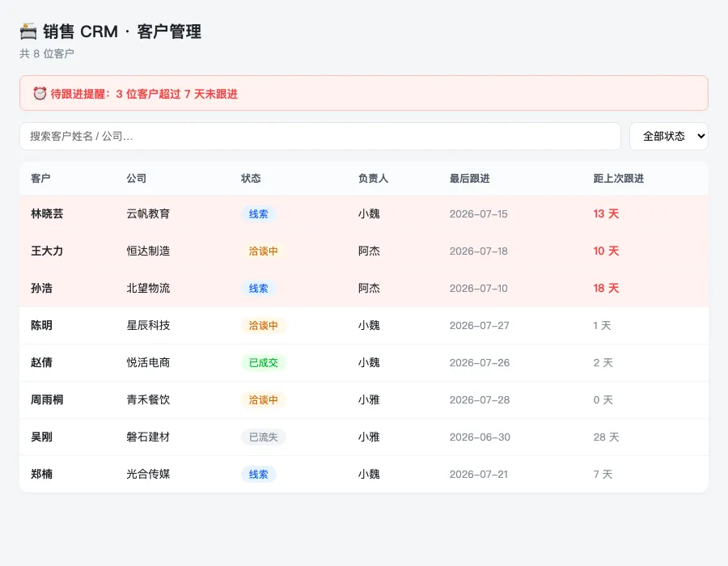728x566 pixels.
Task: Click the red 18 天 overdue value
Action: (x=606, y=288)
